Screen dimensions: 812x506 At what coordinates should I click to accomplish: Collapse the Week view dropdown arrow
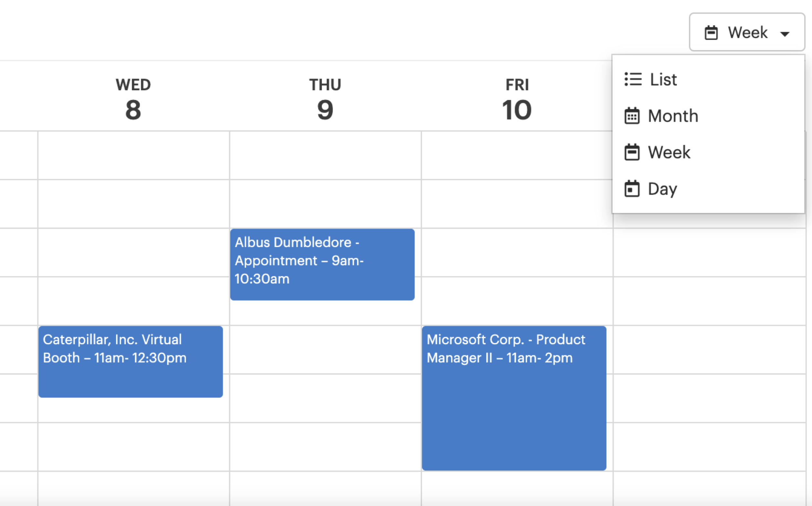pos(785,34)
